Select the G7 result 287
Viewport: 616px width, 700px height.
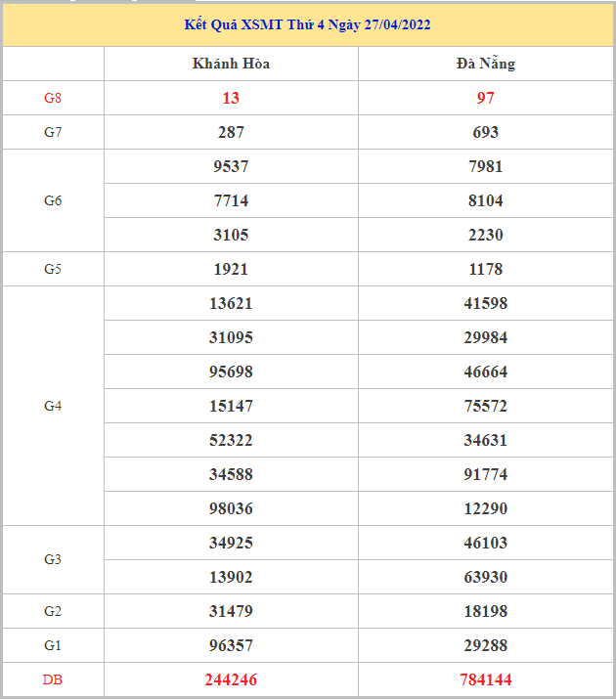click(x=231, y=132)
